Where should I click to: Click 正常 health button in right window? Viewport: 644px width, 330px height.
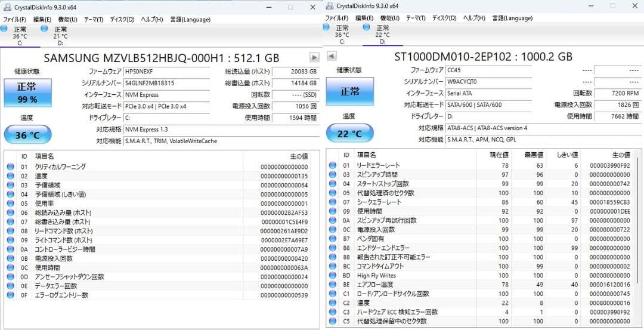click(350, 91)
